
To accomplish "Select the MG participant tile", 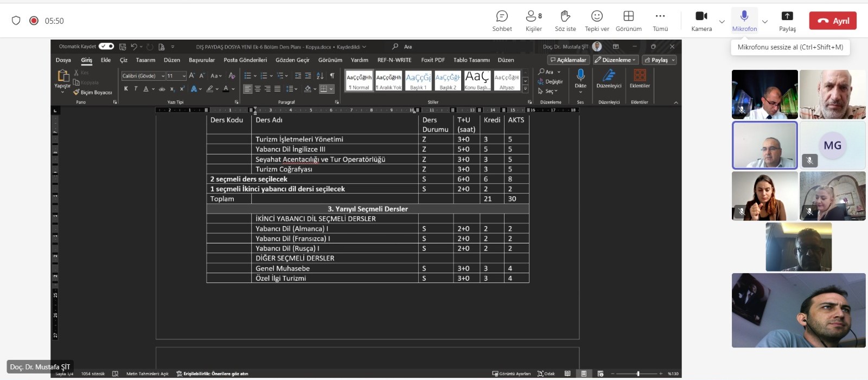I will click(832, 145).
